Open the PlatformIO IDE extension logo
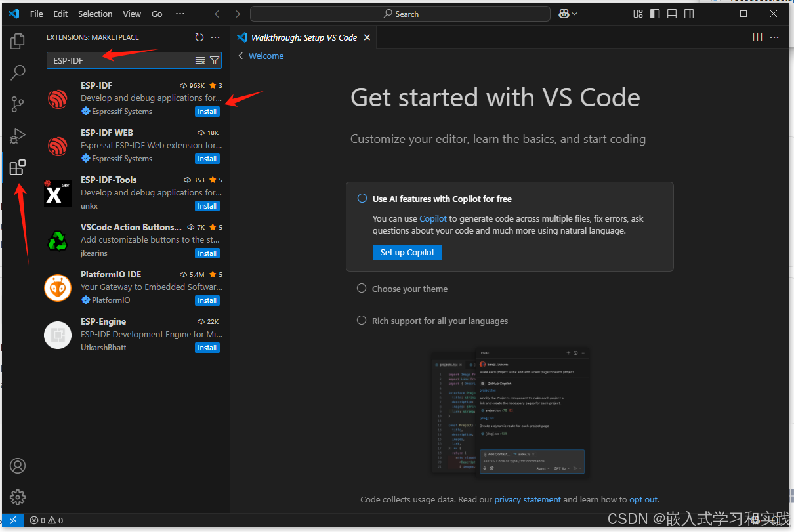Viewport: 794px width, 532px height. click(58, 288)
